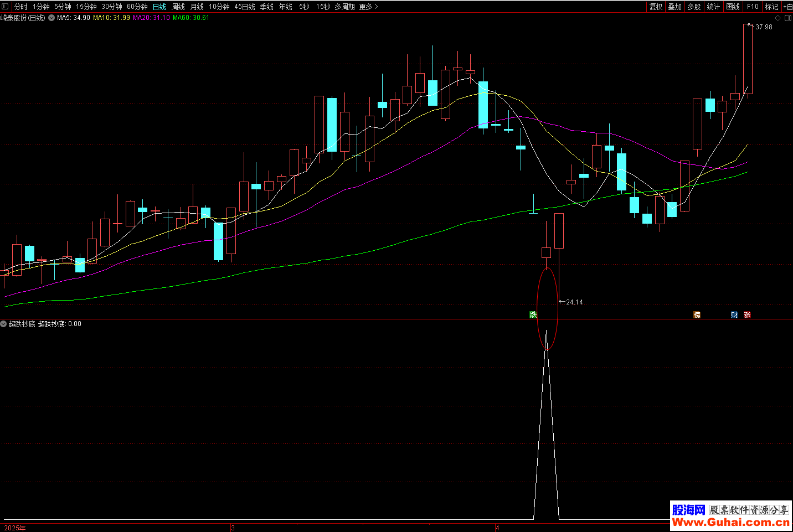Select the 60分钟 period tab

coord(137,7)
